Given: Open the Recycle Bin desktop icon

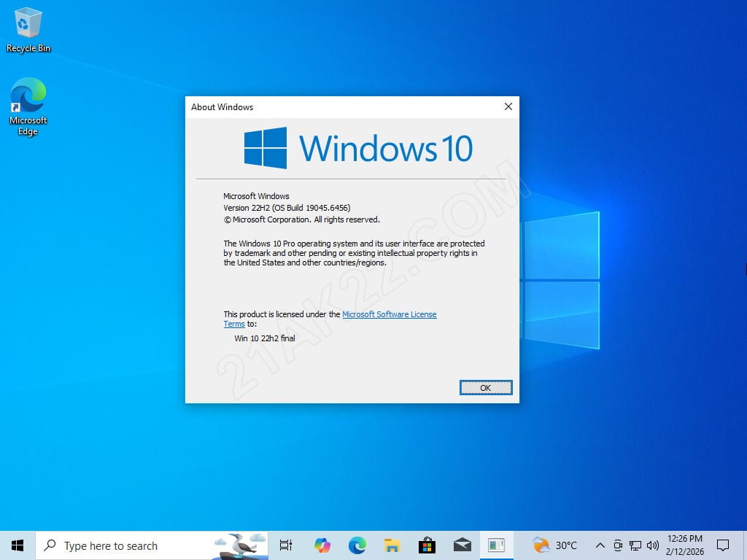Looking at the screenshot, I should [x=28, y=29].
